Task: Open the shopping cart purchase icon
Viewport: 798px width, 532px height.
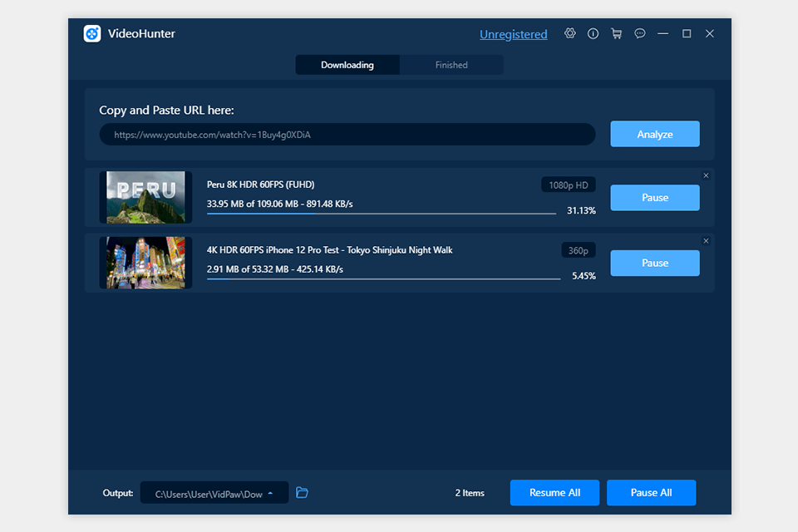Action: pos(616,33)
